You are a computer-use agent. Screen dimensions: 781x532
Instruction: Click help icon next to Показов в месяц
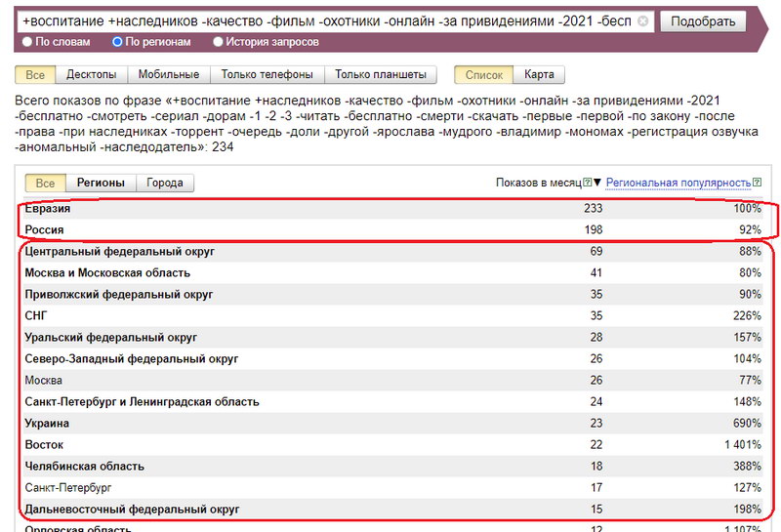click(587, 183)
